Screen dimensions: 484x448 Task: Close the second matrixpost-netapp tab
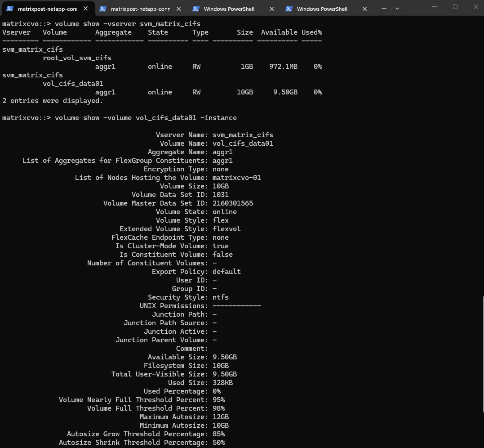point(178,9)
